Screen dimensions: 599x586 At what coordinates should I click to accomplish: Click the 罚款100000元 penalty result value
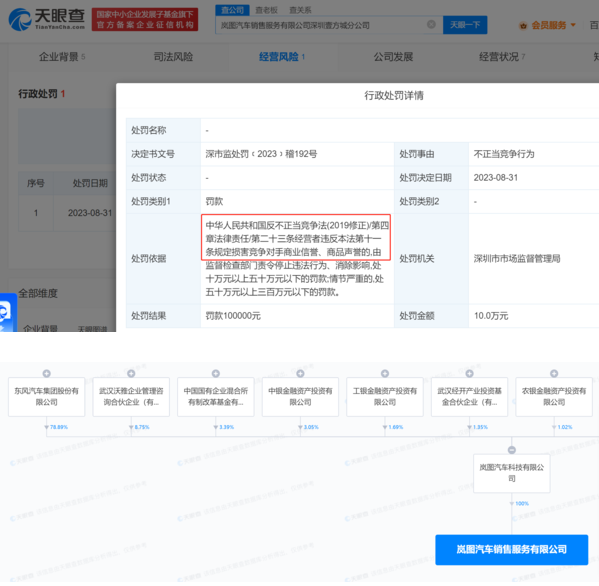pyautogui.click(x=233, y=316)
